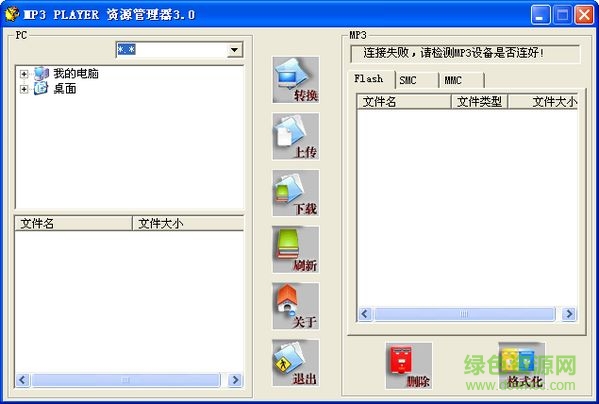Minimize the MP3 PLAYER window
This screenshot has height=404, width=599.
541,15
